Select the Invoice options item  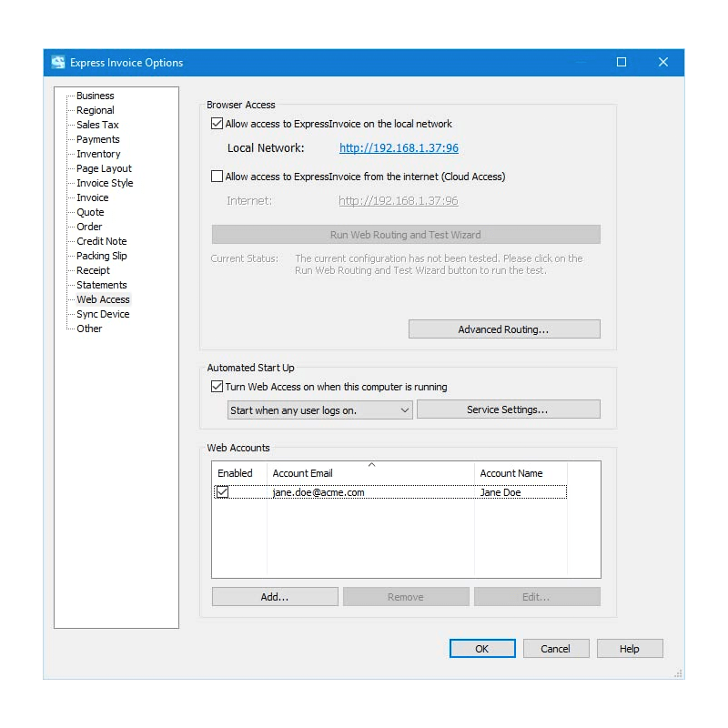click(x=93, y=197)
